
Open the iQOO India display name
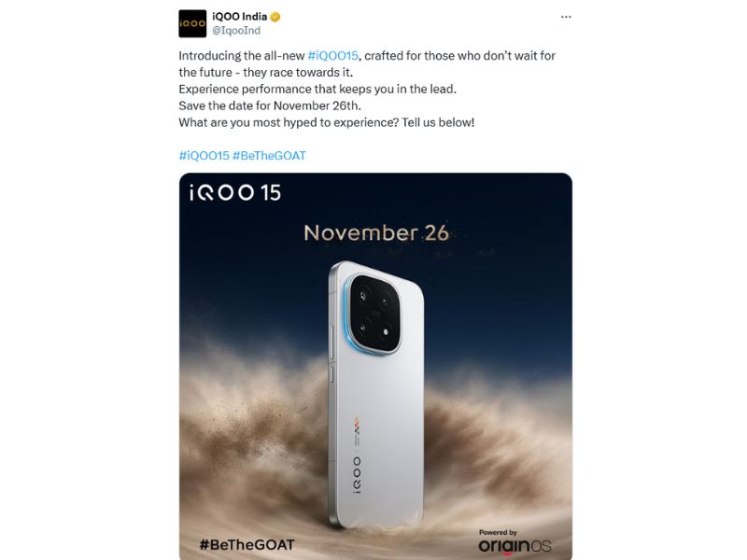click(240, 17)
